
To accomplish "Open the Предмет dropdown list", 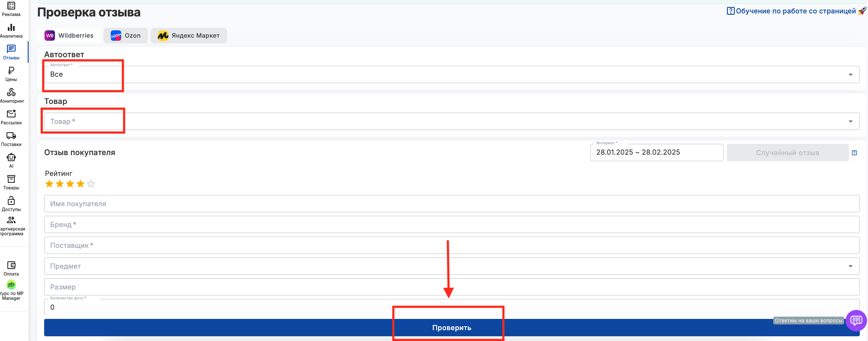I will pos(850,266).
